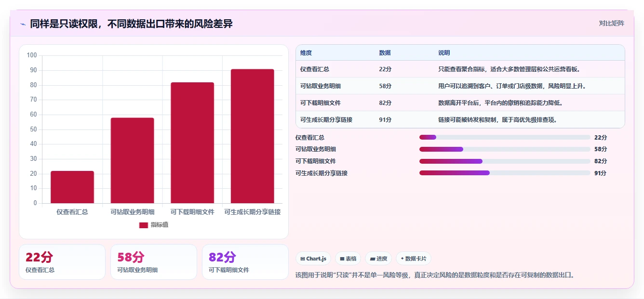644x299 pixels.
Task: Click table cell 可下载明细文件
Action: click(x=321, y=103)
